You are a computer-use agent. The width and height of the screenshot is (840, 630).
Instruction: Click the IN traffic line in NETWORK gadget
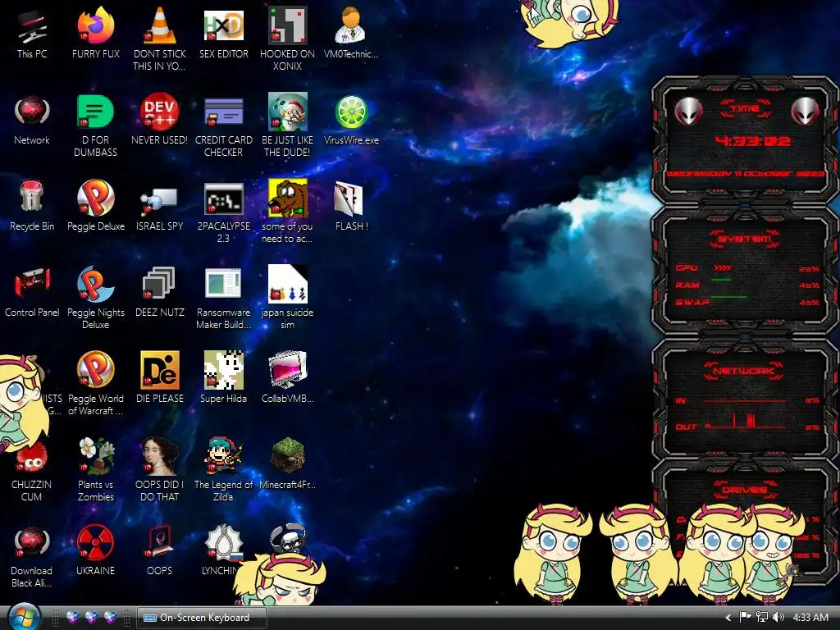[x=745, y=400]
